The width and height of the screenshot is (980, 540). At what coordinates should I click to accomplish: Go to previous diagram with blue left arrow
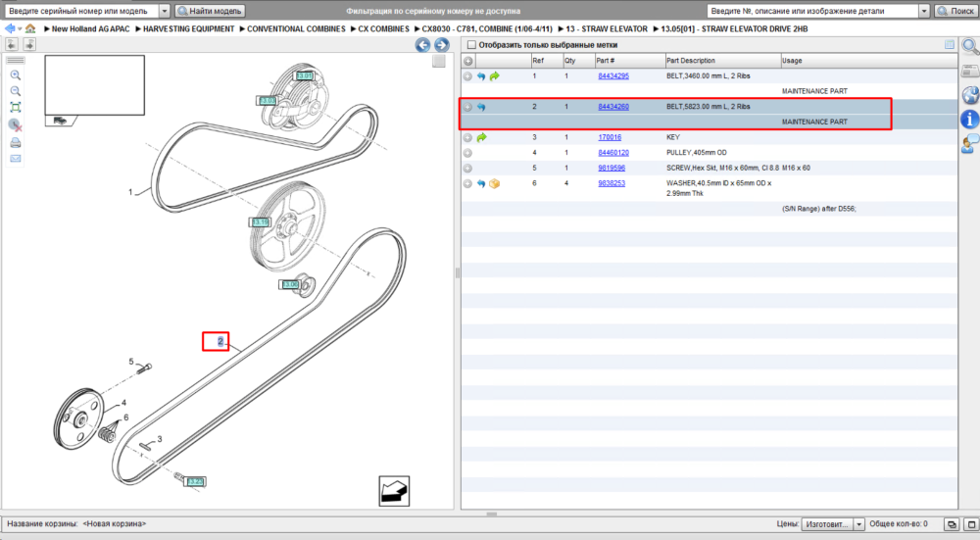422,45
